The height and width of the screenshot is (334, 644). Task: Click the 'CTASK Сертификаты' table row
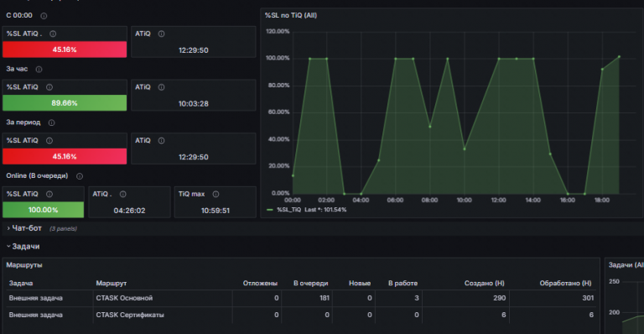301,315
